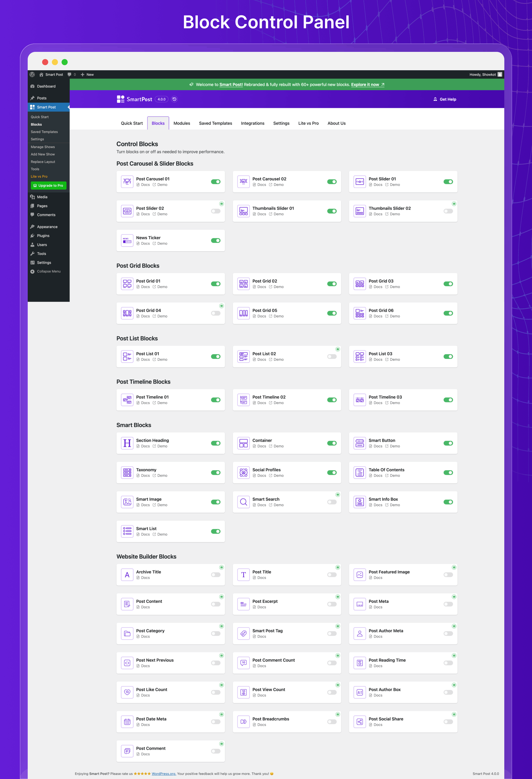532x779 pixels.
Task: Click the Post Social Share icon
Action: pyautogui.click(x=359, y=722)
